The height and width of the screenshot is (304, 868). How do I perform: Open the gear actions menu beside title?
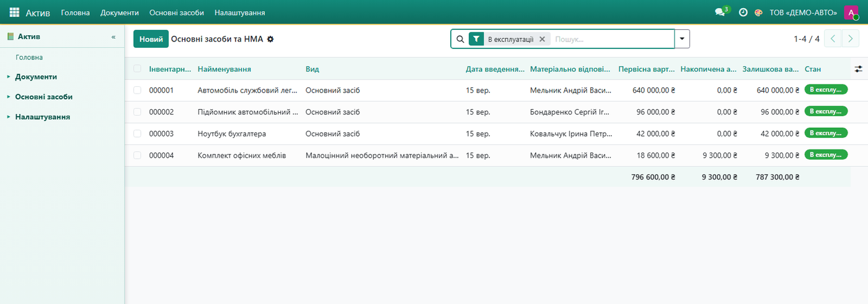[270, 39]
